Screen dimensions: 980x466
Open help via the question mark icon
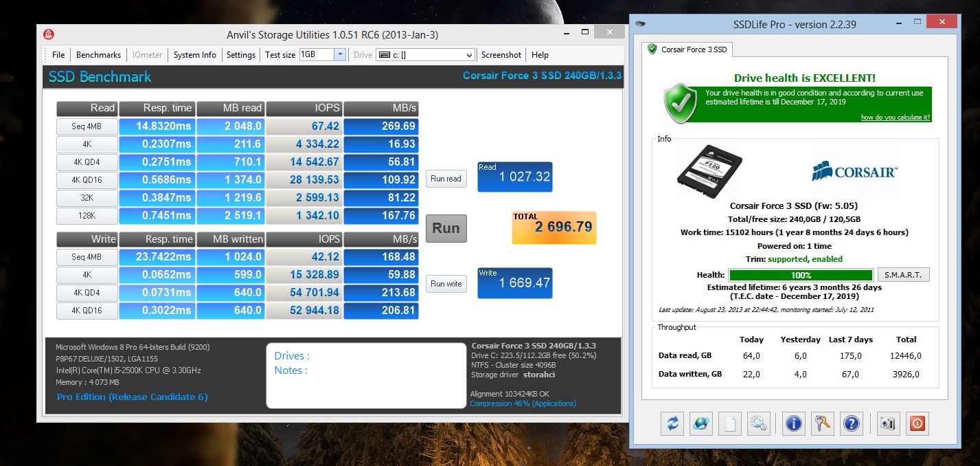coord(852,423)
